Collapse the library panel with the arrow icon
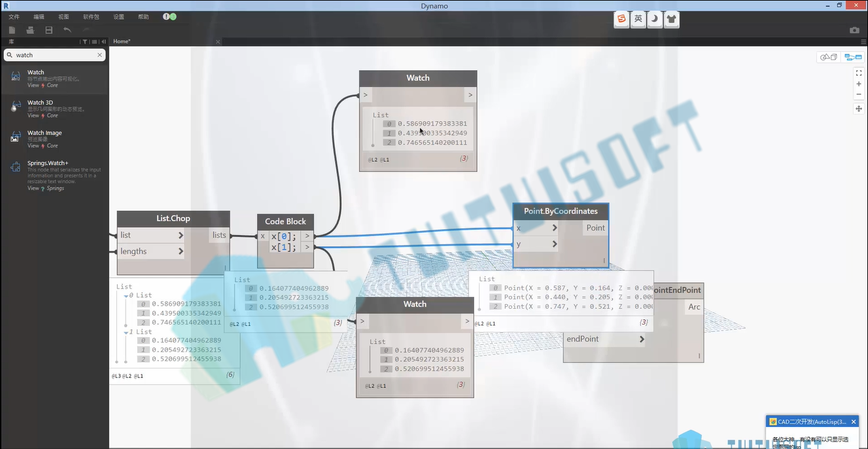Image resolution: width=868 pixels, height=449 pixels. [103, 41]
